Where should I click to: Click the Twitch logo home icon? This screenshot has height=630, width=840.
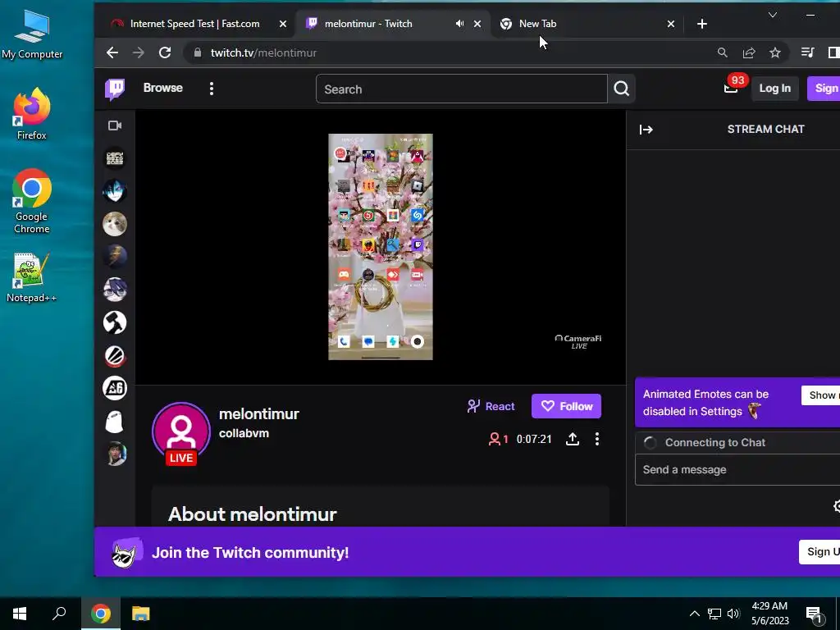click(115, 89)
